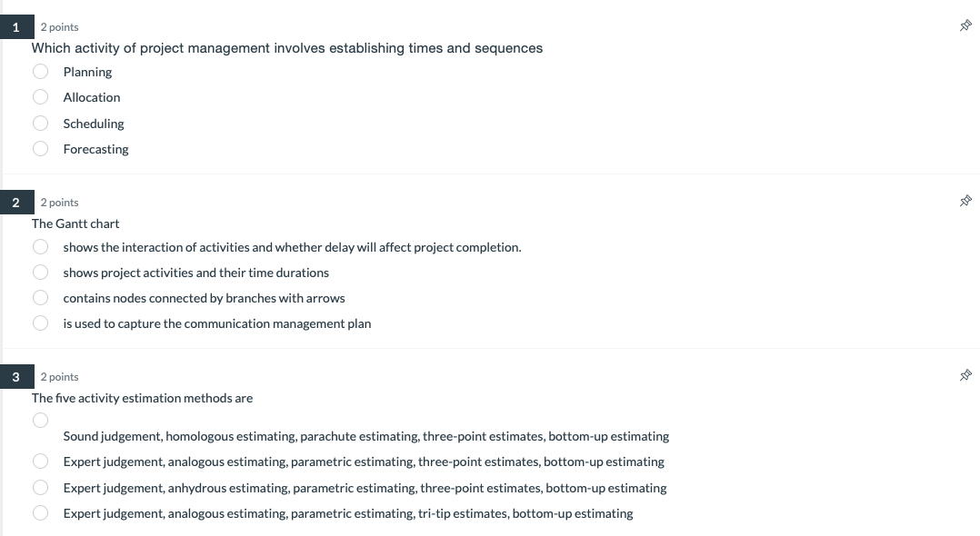Choose 'shows project activities and their time durations'

click(40, 272)
